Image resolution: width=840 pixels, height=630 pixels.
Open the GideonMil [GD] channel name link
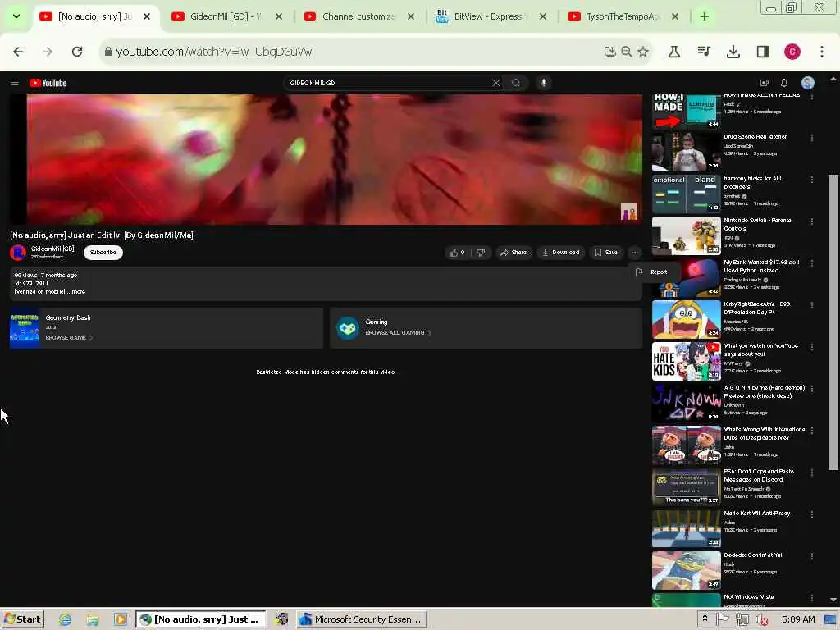tap(52, 249)
